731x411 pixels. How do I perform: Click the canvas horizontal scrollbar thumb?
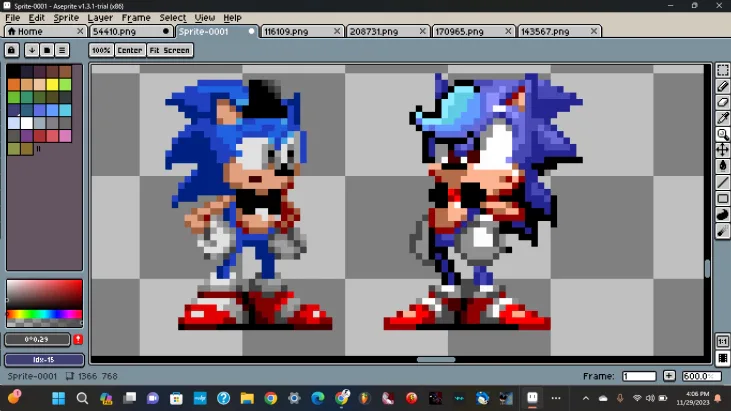[x=436, y=360]
